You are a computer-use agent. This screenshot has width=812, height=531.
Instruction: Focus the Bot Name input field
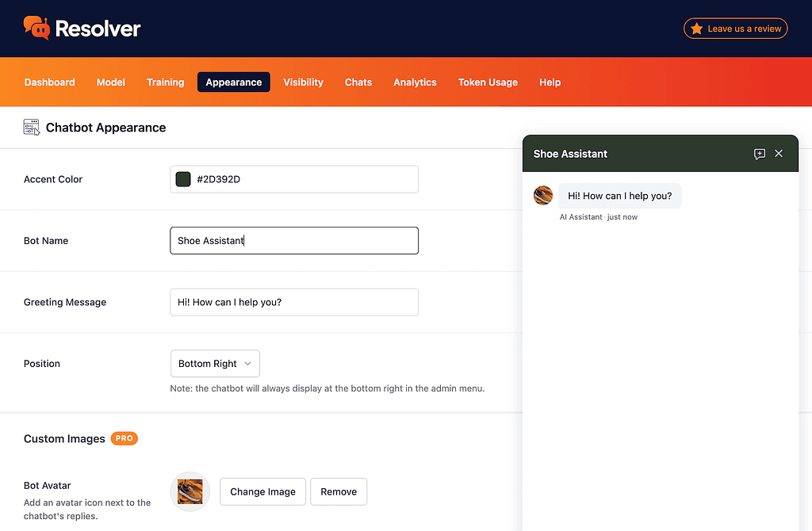pyautogui.click(x=294, y=241)
